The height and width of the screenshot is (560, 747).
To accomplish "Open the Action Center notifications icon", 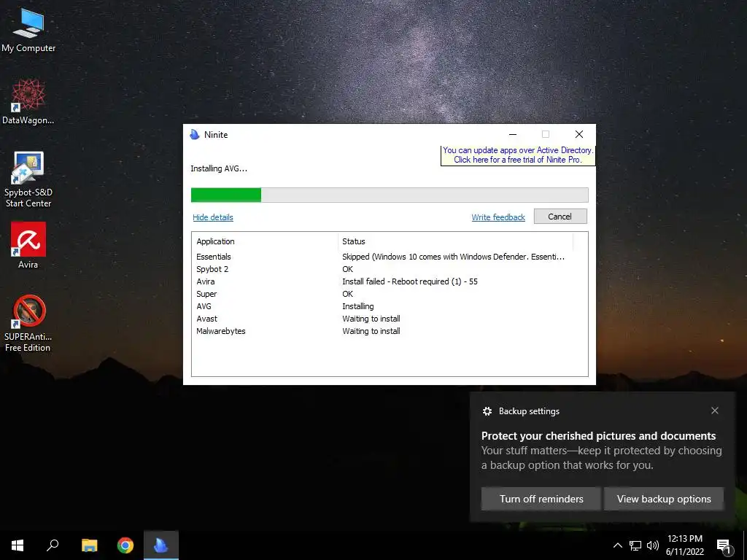I will coord(724,546).
